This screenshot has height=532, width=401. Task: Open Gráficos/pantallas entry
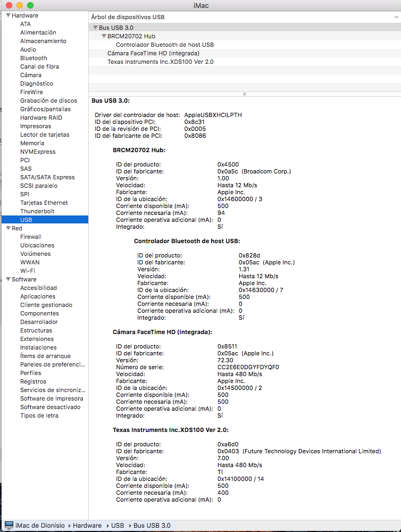click(x=45, y=109)
